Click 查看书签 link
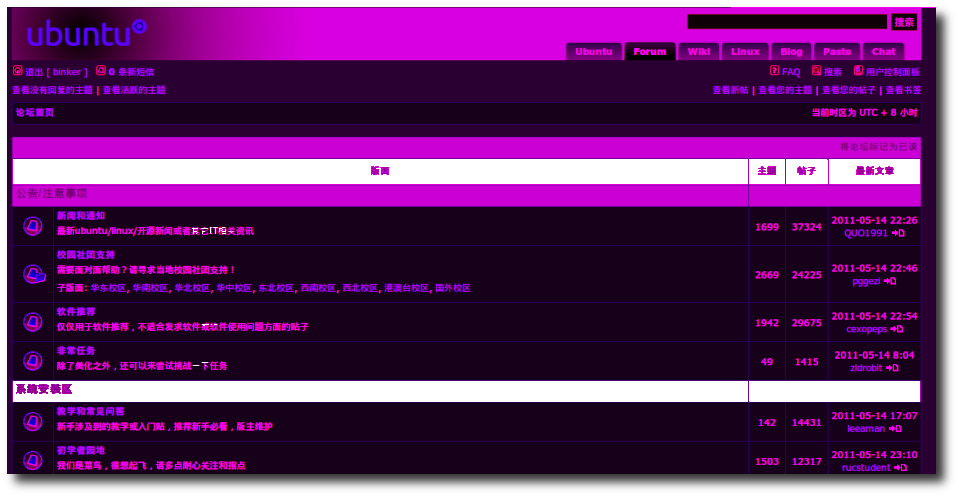The height and width of the screenshot is (497, 959). click(903, 90)
